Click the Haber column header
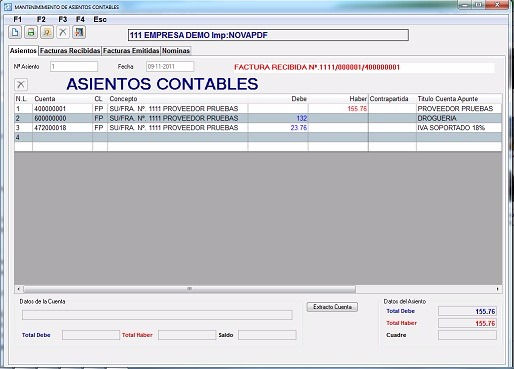514x369 pixels. coord(338,99)
